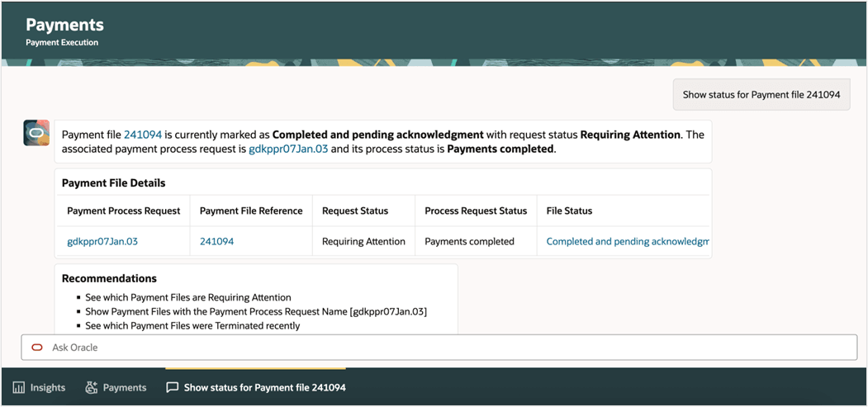Select the Show status for Payment file 241094 tab
Image resolution: width=868 pixels, height=407 pixels.
coord(256,388)
